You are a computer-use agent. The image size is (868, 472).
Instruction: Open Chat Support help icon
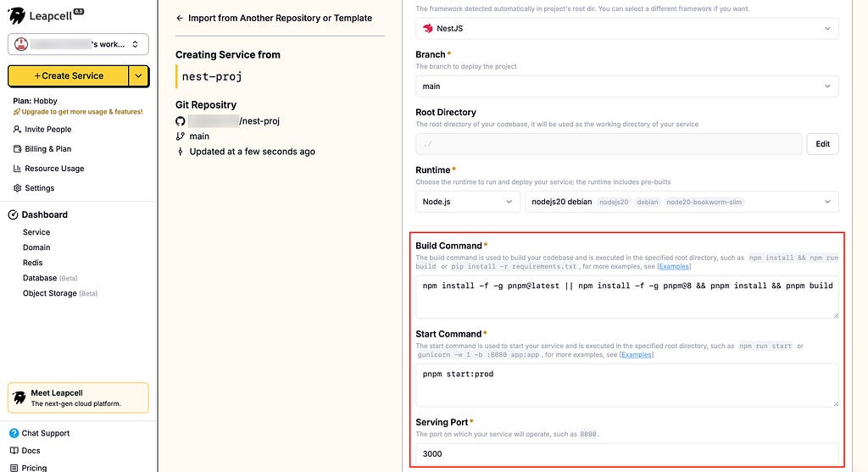14,433
